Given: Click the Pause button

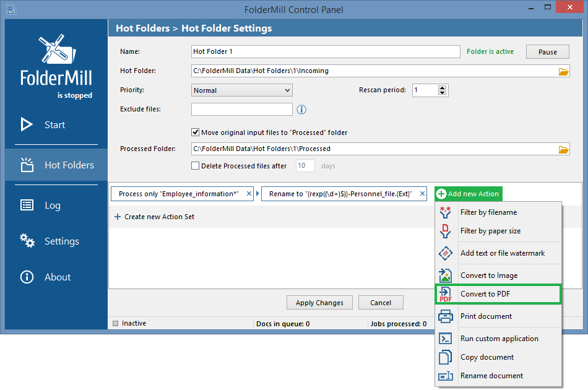Looking at the screenshot, I should coord(548,52).
